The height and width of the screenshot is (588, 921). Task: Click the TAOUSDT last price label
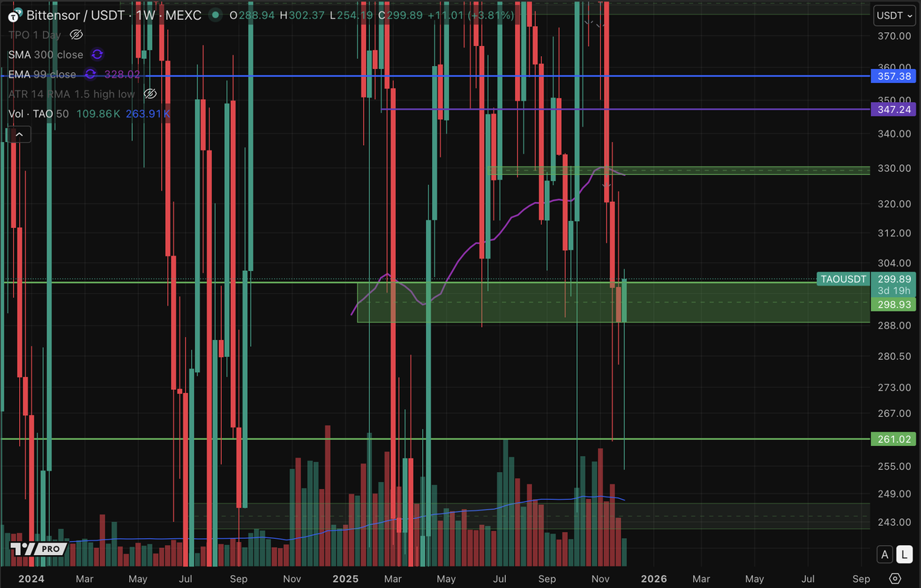click(843, 279)
